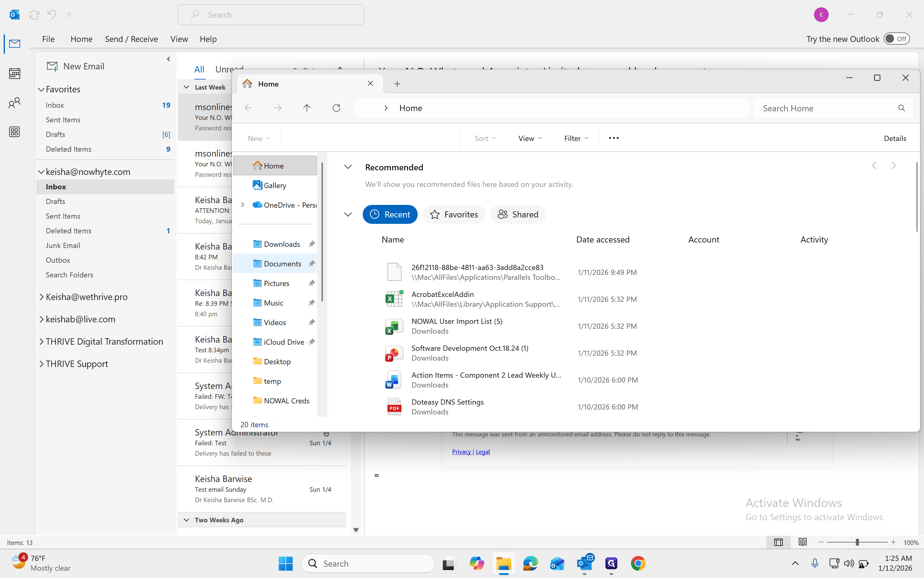
Task: Select the Shared filter pill
Action: (x=518, y=214)
